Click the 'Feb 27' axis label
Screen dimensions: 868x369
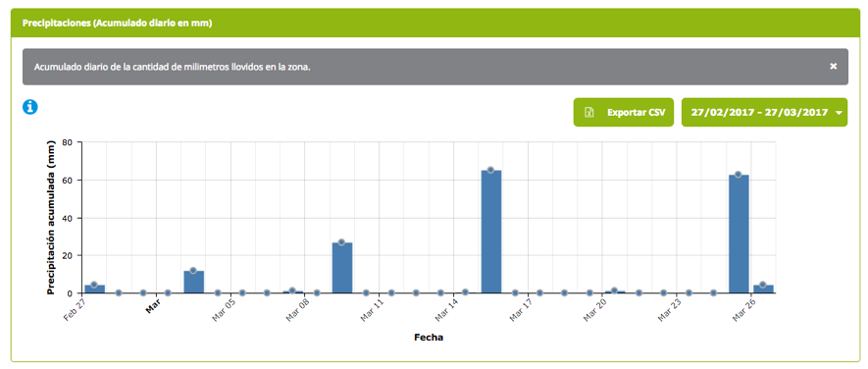[76, 310]
